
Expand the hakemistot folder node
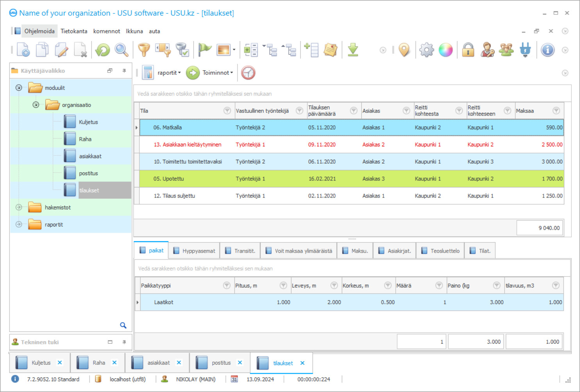(x=19, y=207)
